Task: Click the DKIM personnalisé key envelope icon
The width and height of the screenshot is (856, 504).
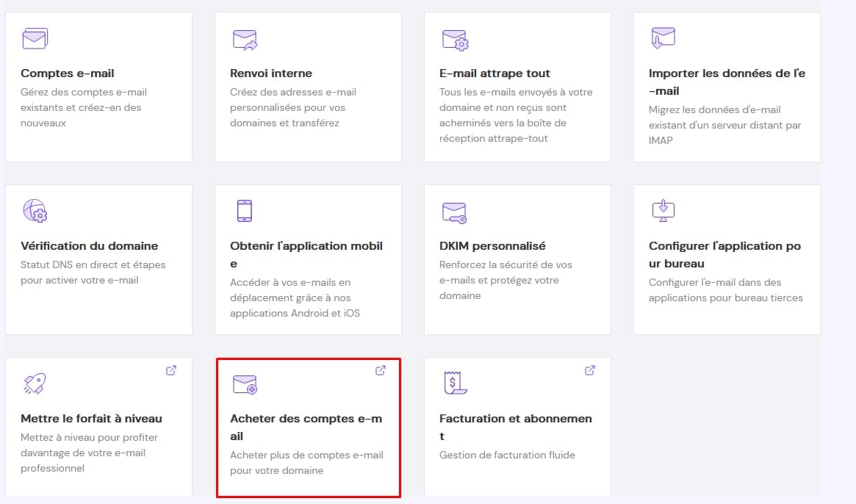Action: click(455, 212)
